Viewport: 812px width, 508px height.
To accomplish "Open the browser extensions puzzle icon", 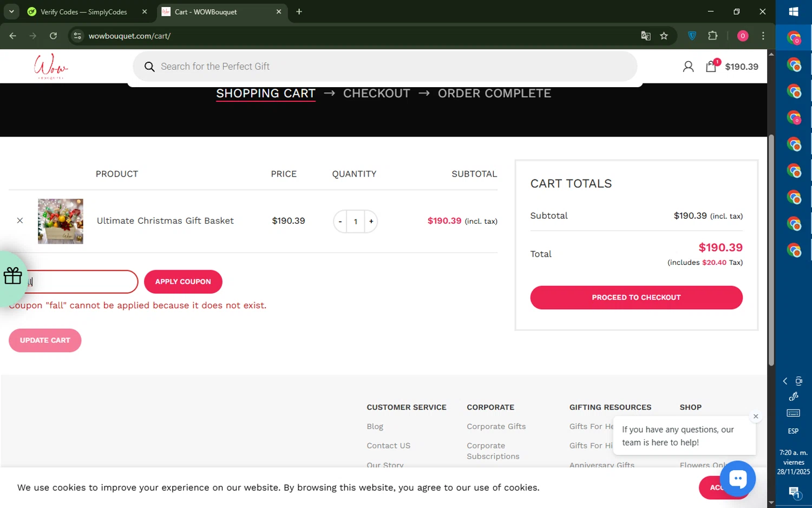I will tap(713, 36).
